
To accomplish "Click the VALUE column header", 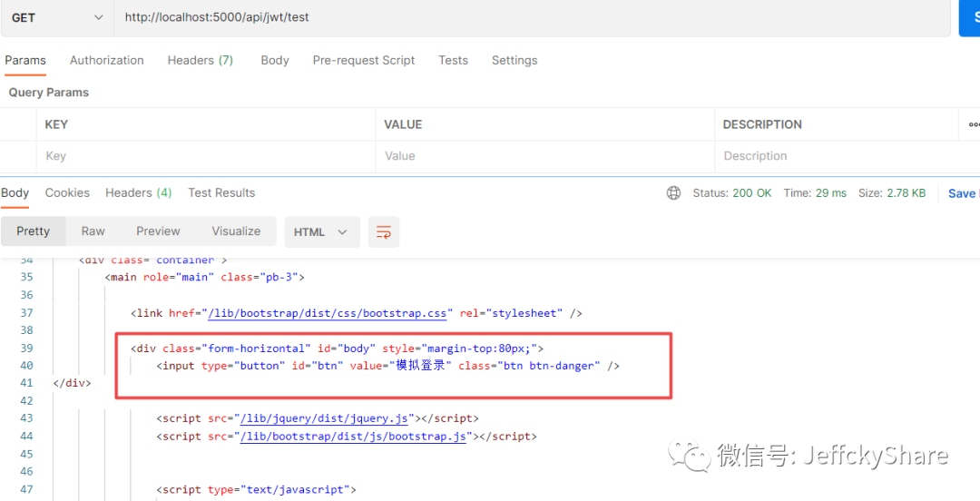I will [403, 124].
